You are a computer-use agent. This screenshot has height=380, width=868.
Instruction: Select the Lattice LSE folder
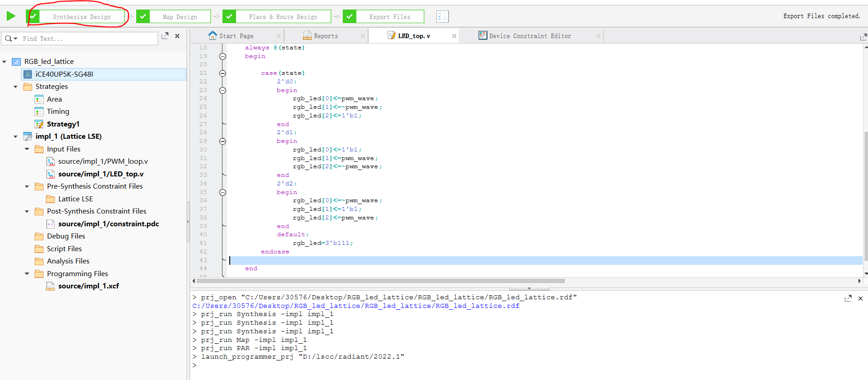point(75,199)
